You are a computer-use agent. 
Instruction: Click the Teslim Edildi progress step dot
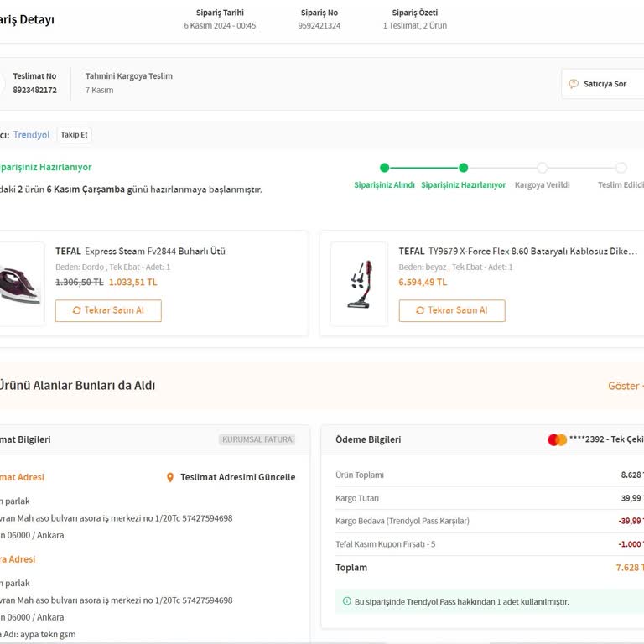coord(621,168)
